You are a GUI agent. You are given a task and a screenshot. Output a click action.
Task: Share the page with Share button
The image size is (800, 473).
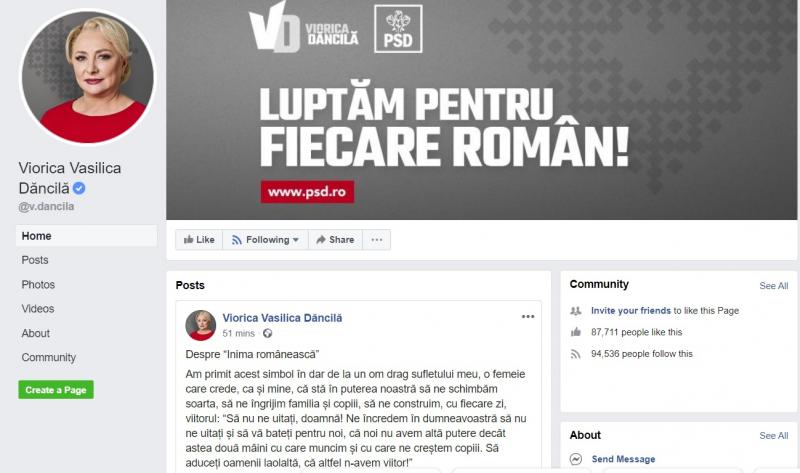tap(335, 240)
